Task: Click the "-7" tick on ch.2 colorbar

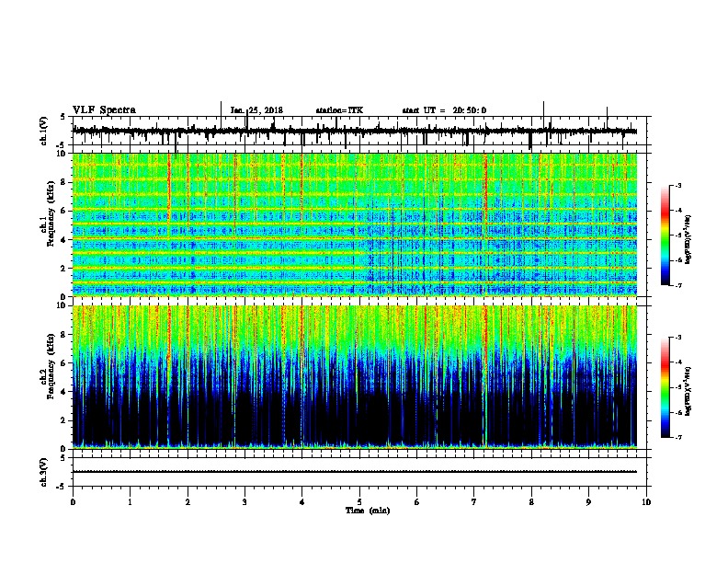Action: click(677, 437)
